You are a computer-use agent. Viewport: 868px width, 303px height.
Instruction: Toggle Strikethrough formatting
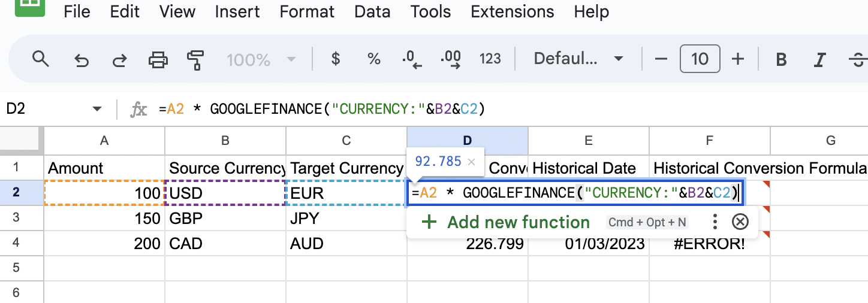[x=858, y=59]
